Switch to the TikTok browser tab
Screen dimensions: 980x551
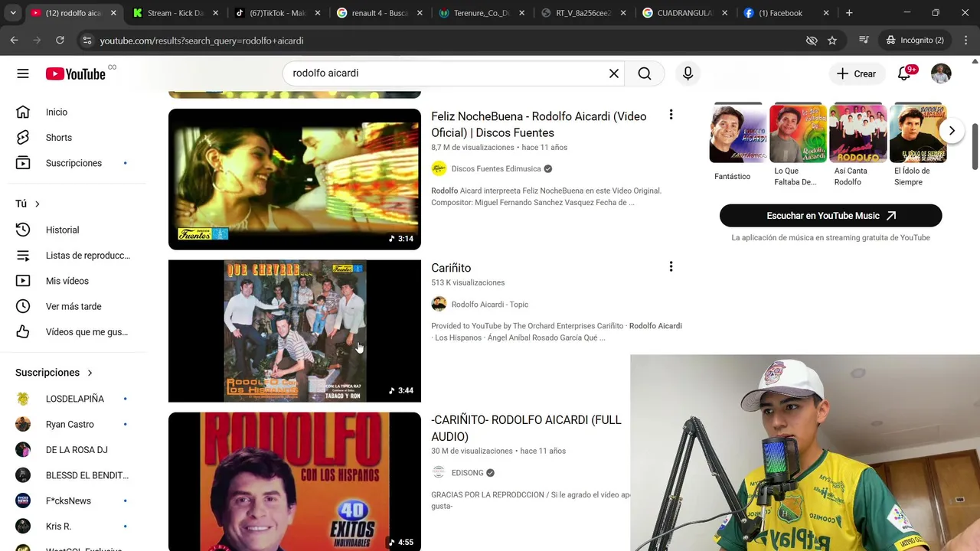[x=277, y=13]
